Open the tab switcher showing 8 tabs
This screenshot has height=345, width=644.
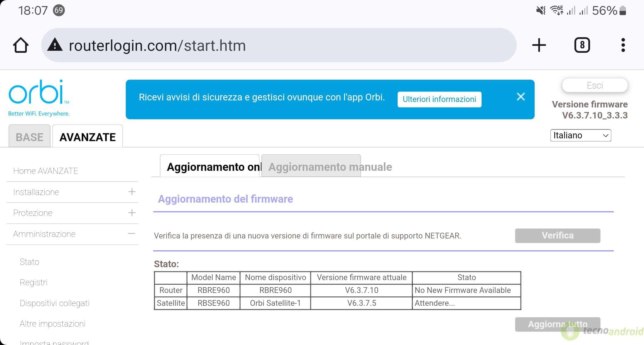click(582, 45)
